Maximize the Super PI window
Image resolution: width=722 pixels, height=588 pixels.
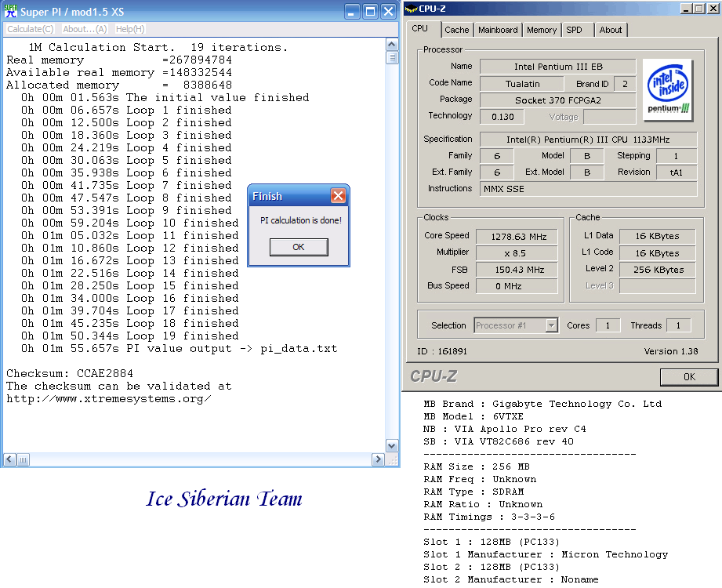click(x=370, y=12)
